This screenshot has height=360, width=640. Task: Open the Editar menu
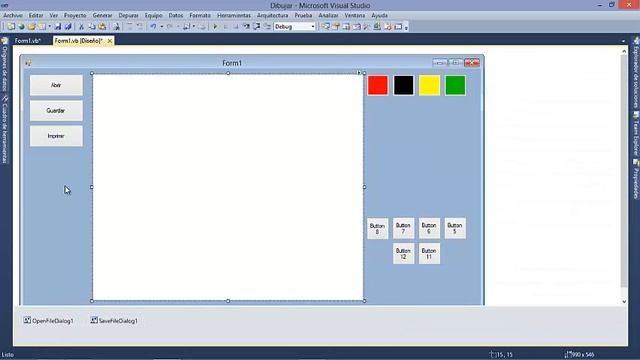tap(36, 15)
